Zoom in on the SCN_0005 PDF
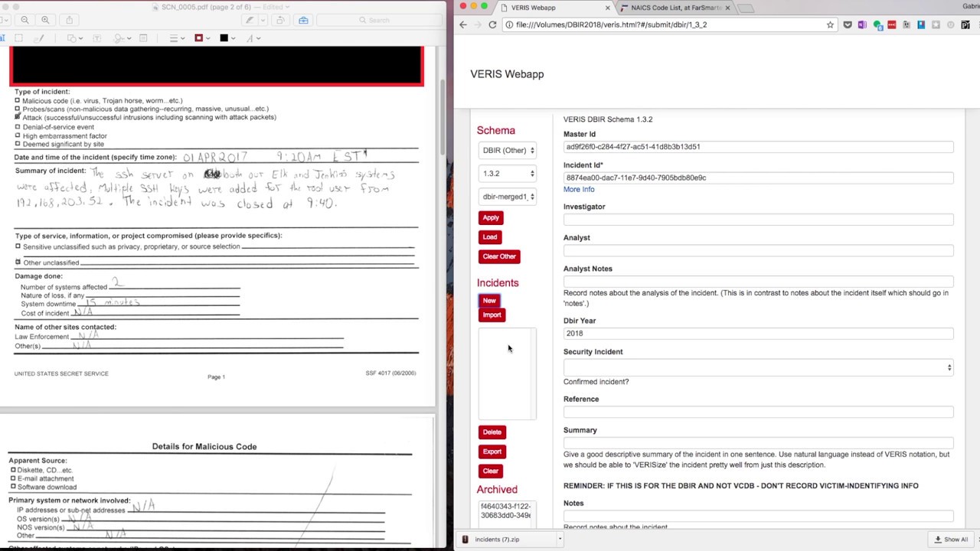This screenshot has height=551, width=980. coord(45,20)
